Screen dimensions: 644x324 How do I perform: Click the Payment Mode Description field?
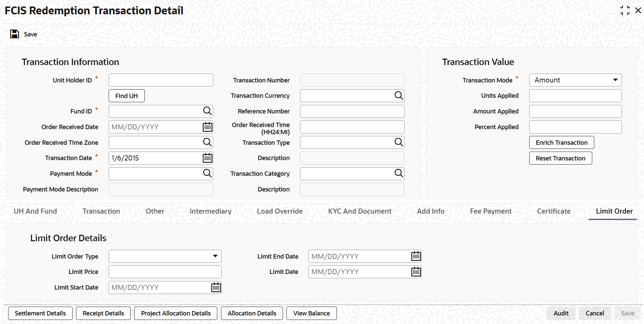(161, 189)
